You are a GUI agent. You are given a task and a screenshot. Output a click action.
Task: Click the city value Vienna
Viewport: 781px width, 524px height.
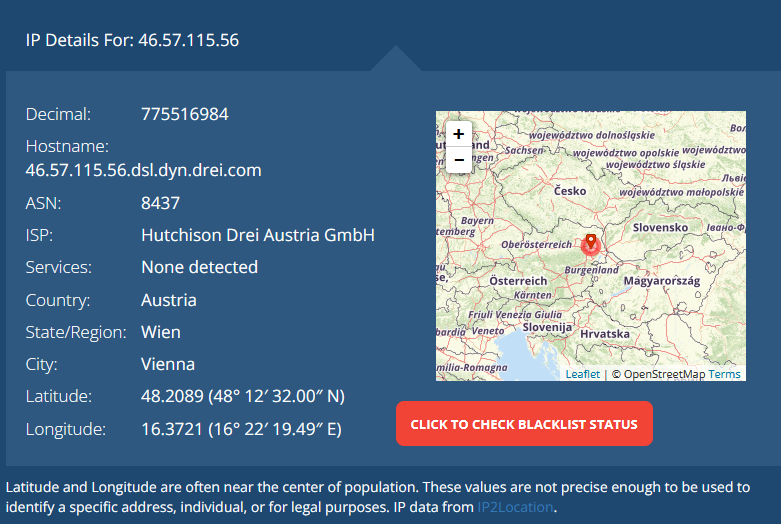tap(168, 364)
